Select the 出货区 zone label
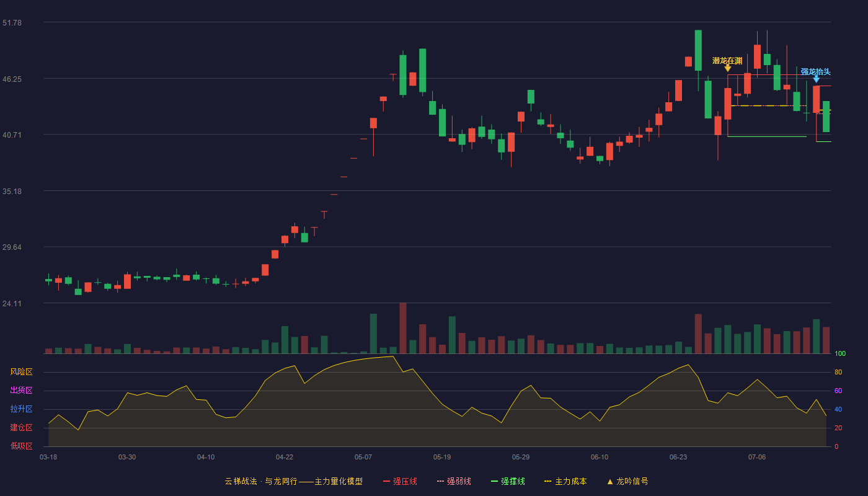This screenshot has height=496, width=868. coord(21,391)
